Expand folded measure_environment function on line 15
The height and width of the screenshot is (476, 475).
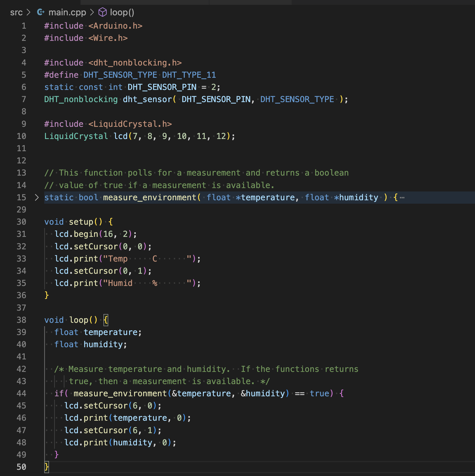(x=37, y=197)
